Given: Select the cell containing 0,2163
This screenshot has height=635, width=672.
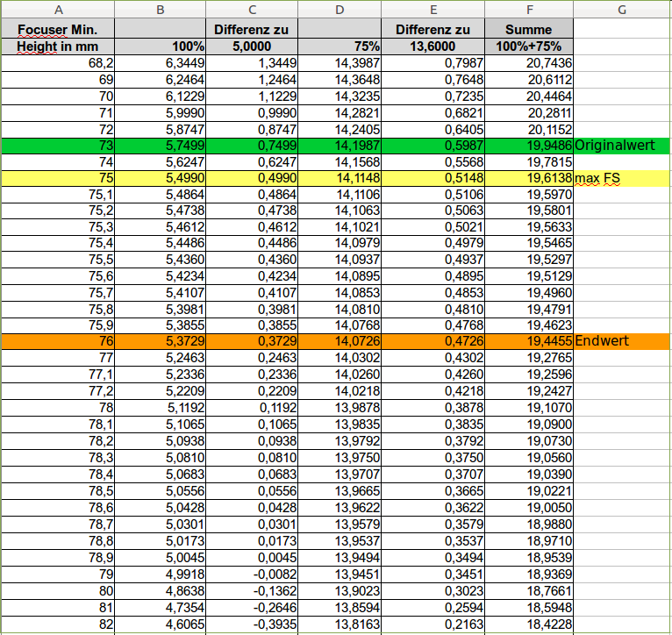Looking at the screenshot, I should (433, 624).
